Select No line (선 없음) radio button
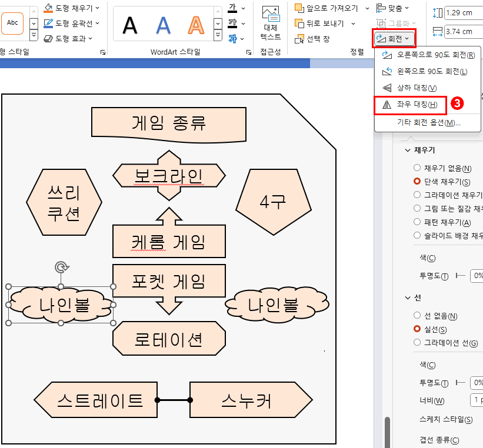 (417, 315)
